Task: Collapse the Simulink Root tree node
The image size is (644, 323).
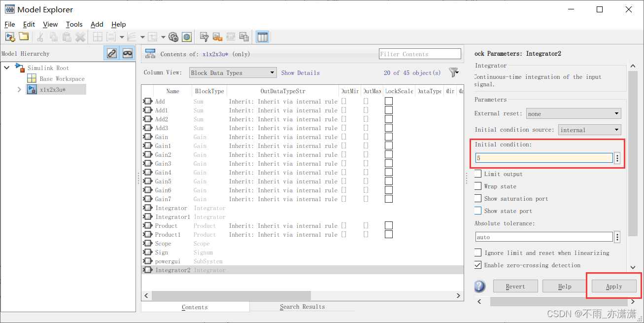Action: (6, 68)
